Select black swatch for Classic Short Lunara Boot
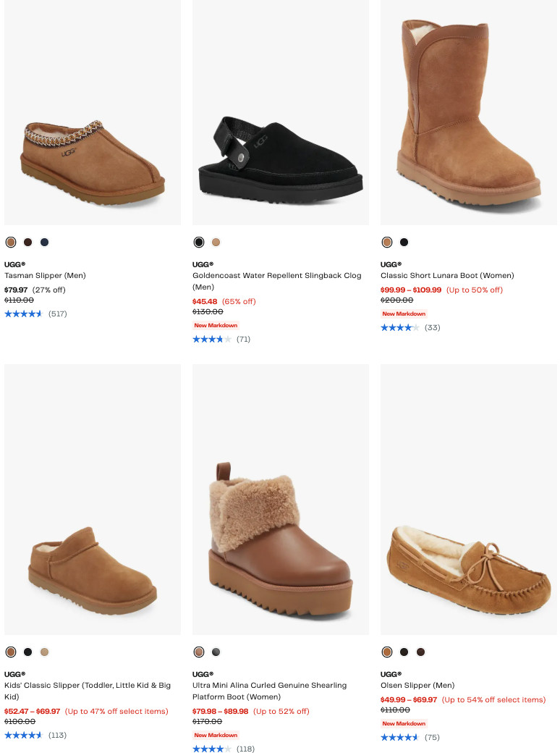Image resolution: width=560 pixels, height=753 pixels. [x=404, y=242]
